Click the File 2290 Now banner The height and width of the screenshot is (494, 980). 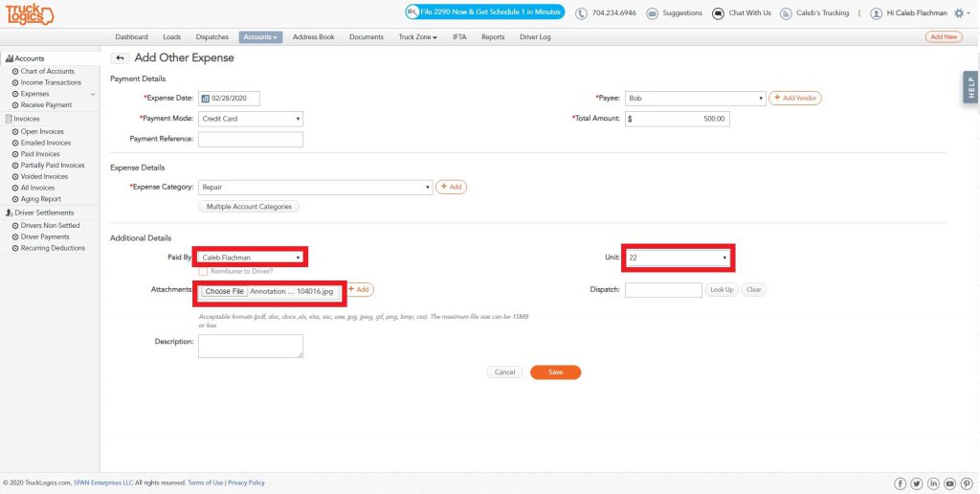[484, 11]
